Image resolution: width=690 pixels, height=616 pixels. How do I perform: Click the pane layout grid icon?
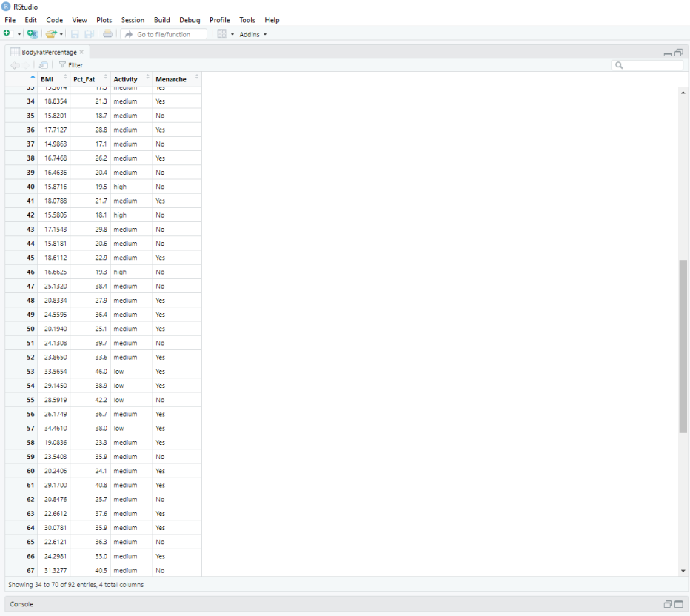pos(221,34)
